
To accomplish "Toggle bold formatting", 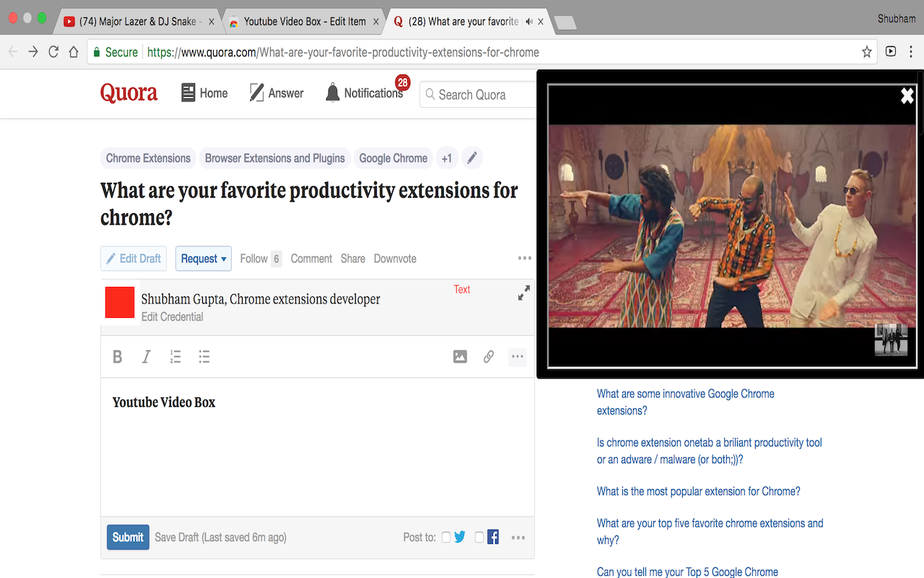I will pos(118,357).
